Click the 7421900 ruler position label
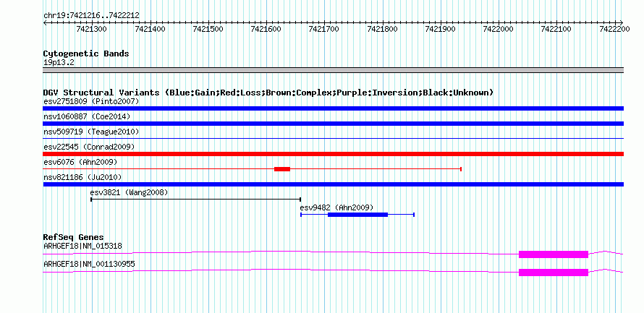The height and width of the screenshot is (313, 644). 441,29
